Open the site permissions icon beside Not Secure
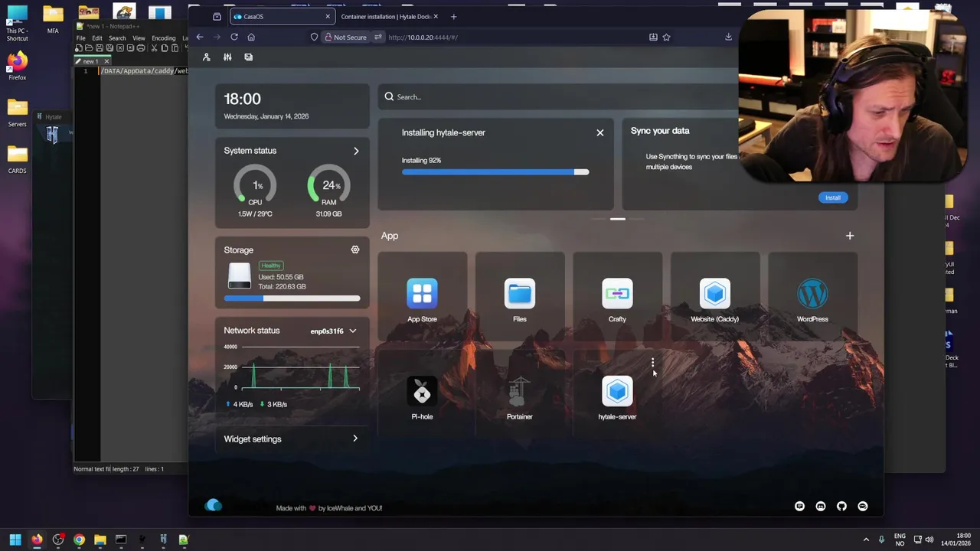980x551 pixels. tap(378, 37)
